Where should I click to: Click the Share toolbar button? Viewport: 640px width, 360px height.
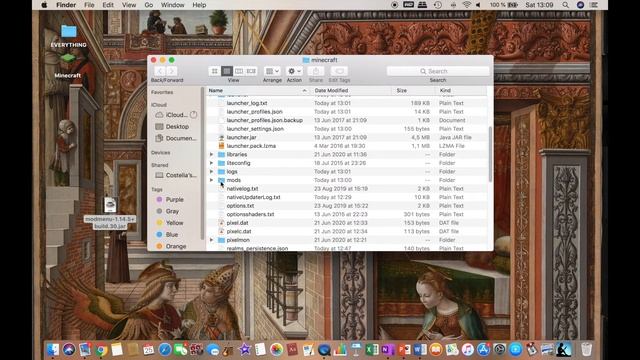[316, 71]
